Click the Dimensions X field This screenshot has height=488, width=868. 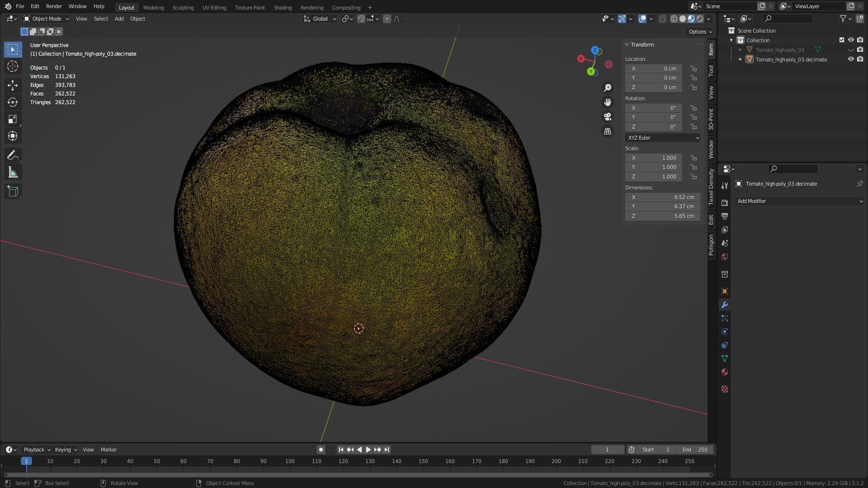tap(663, 197)
